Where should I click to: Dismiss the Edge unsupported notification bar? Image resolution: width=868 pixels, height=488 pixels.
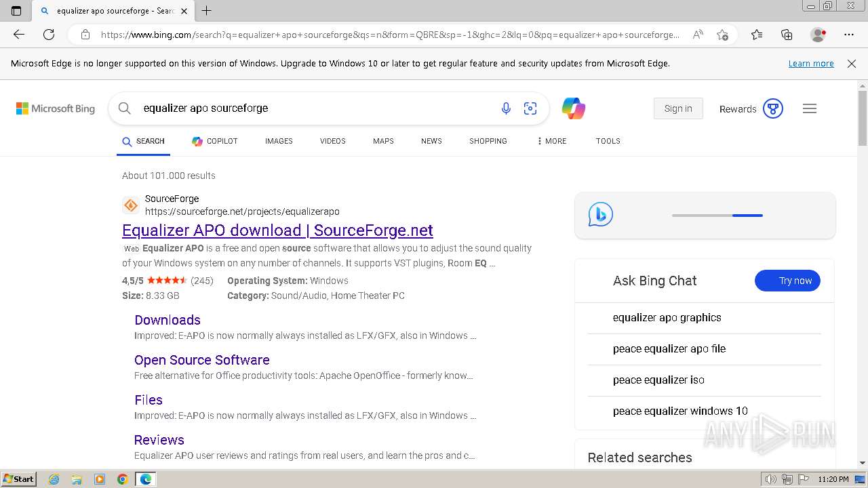pyautogui.click(x=852, y=64)
